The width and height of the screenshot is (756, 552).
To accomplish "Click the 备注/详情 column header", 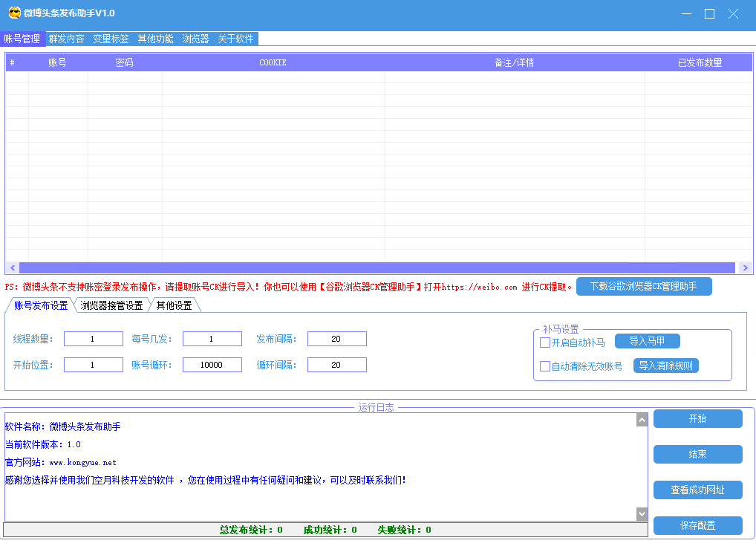I will point(515,62).
